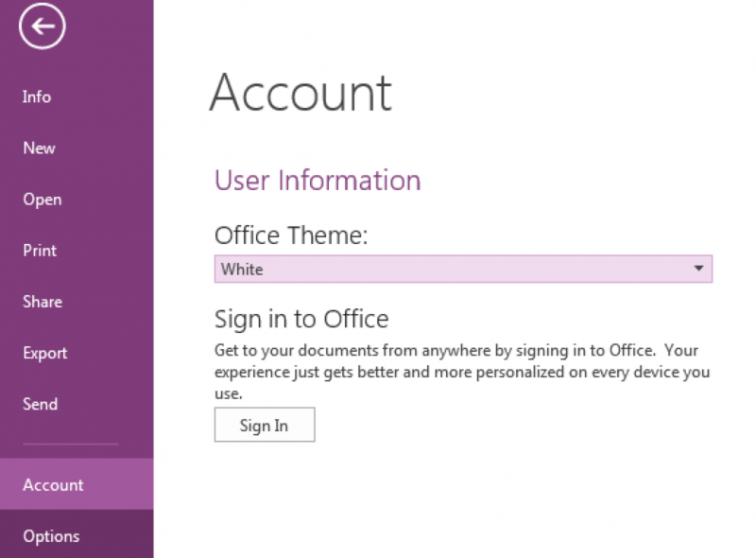756x558 pixels.
Task: Select New in the sidebar
Action: click(x=39, y=148)
